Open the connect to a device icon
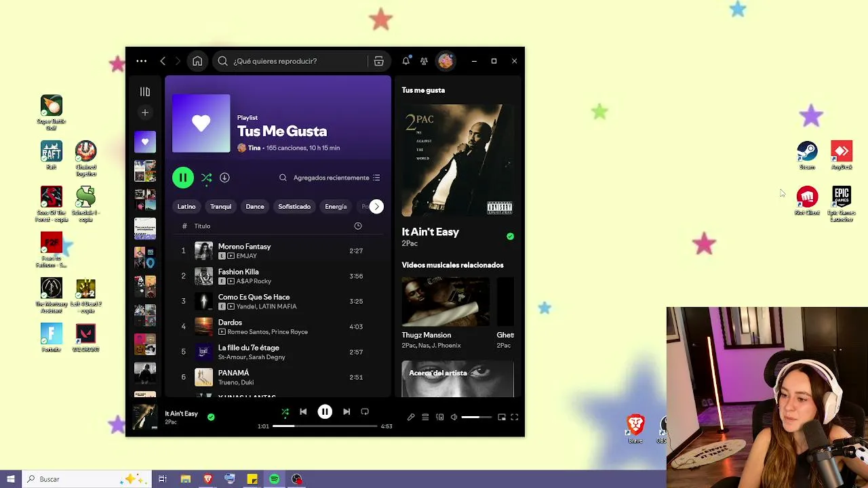The image size is (868, 488). [440, 418]
